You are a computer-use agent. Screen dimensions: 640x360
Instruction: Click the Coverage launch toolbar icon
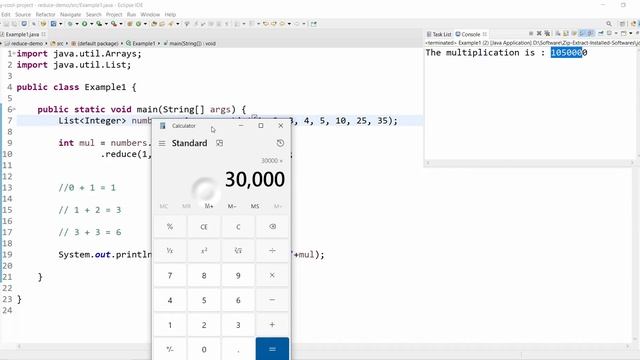[x=99, y=24]
